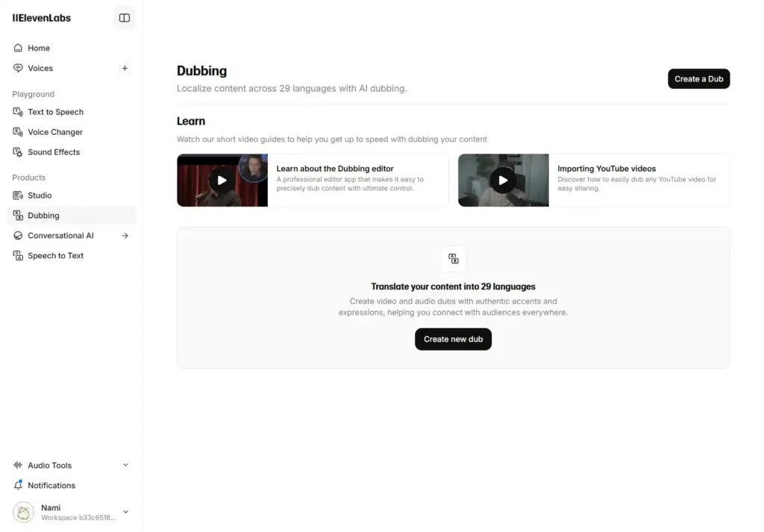Click the Text to Speech icon
Viewport: 764px width, 532px height.
point(18,112)
